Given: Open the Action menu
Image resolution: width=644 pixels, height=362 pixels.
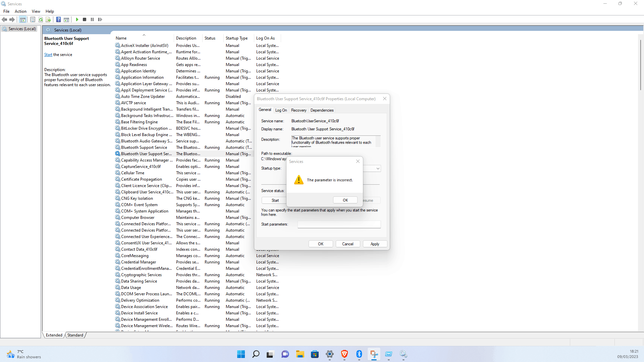Looking at the screenshot, I should click(20, 11).
